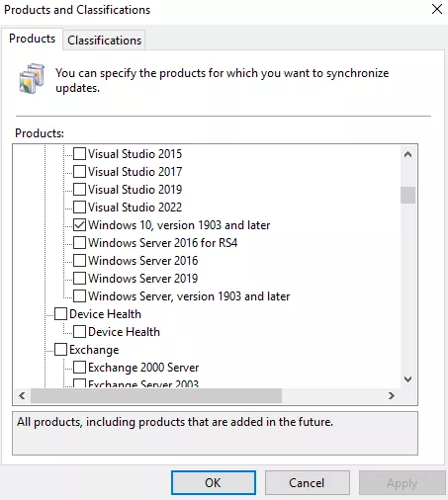
Task: Click the scroll down arrow in products list
Action: [x=407, y=379]
